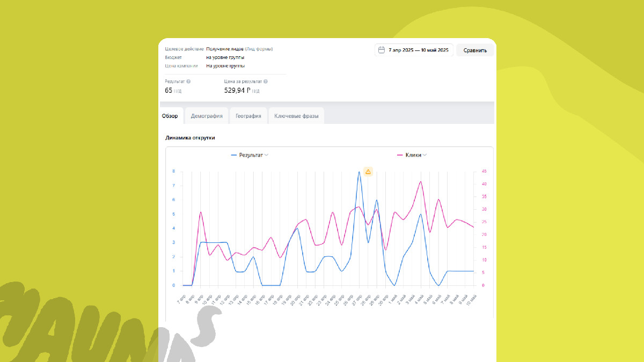The height and width of the screenshot is (362, 644).
Task: Open date range 7 апр 2025 — 10 май 2025
Action: 414,50
